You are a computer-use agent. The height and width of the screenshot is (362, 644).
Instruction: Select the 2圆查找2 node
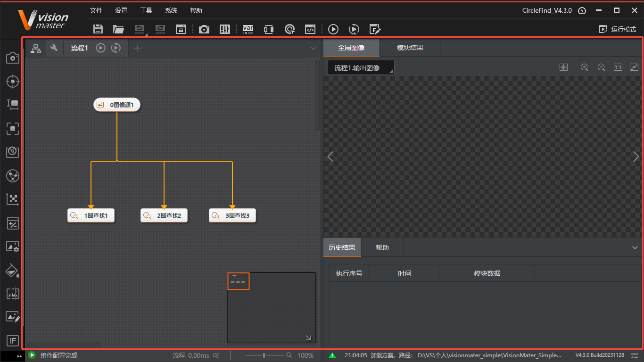[164, 215]
